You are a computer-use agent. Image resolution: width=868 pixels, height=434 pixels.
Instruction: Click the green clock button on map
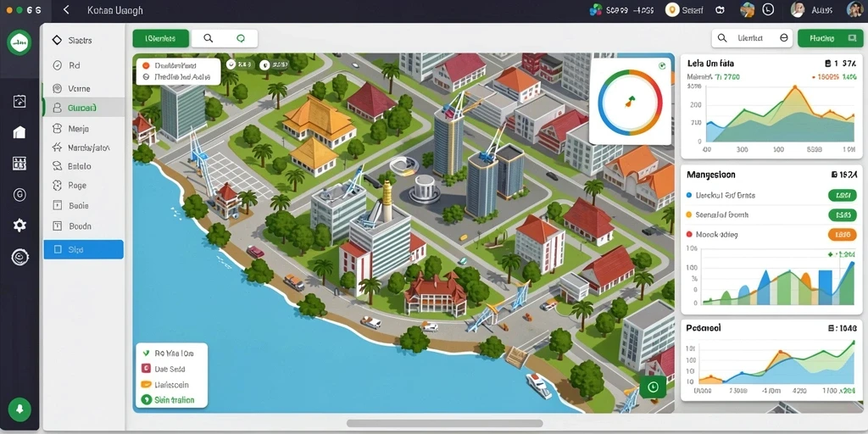[653, 387]
